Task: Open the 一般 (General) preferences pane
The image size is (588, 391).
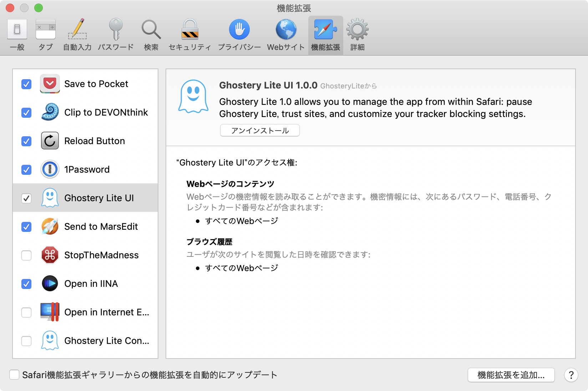Action: pos(17,35)
